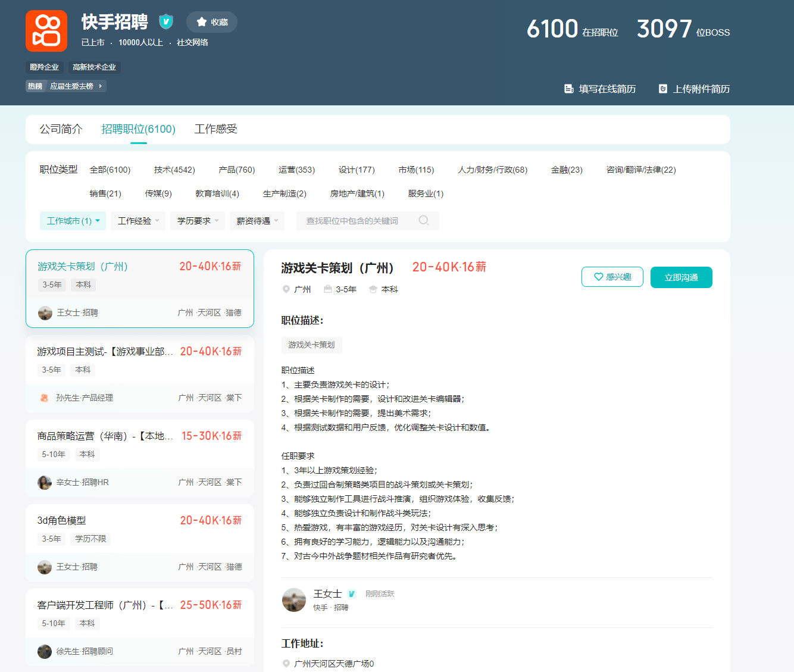Filter by 传媒(9) job type
This screenshot has height=672, width=794.
coord(158,193)
